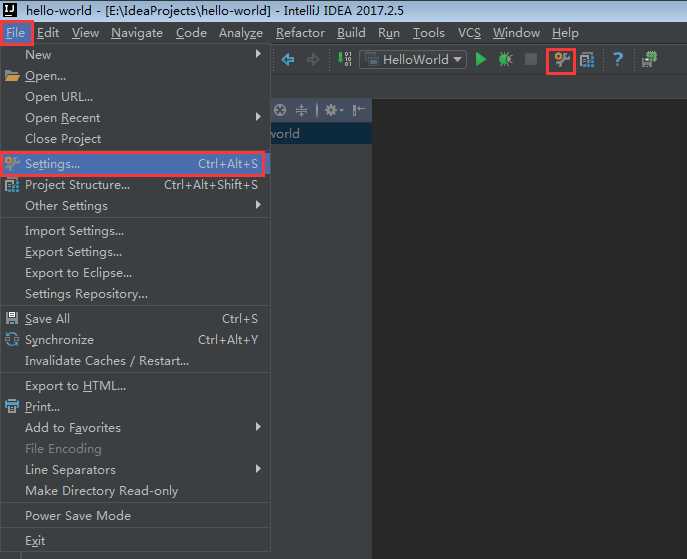Viewport: 687px width, 559px height.
Task: Open the Refactor menu
Action: [301, 33]
